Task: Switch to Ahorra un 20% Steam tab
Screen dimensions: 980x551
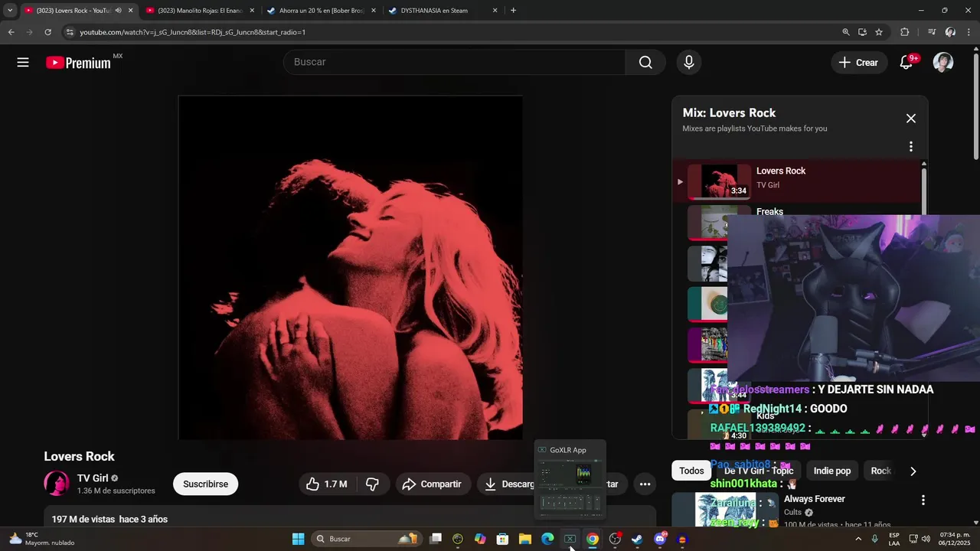Action: 321,11
